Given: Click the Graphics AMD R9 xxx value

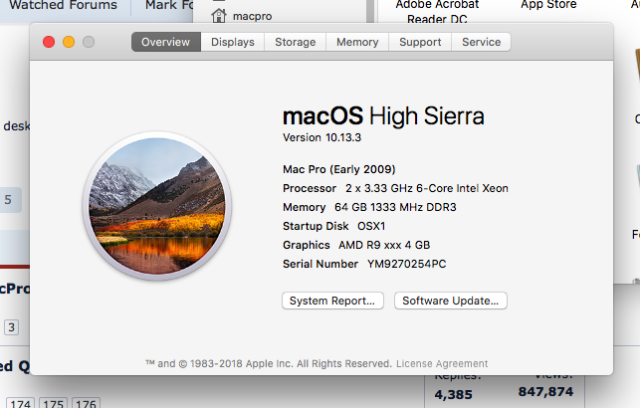Looking at the screenshot, I should point(384,245).
